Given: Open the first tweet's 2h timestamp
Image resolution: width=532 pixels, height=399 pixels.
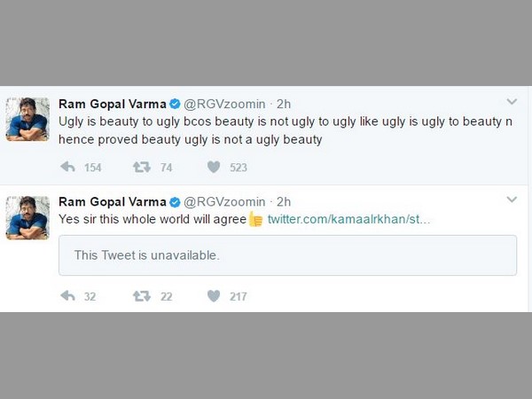Looking at the screenshot, I should point(284,102).
